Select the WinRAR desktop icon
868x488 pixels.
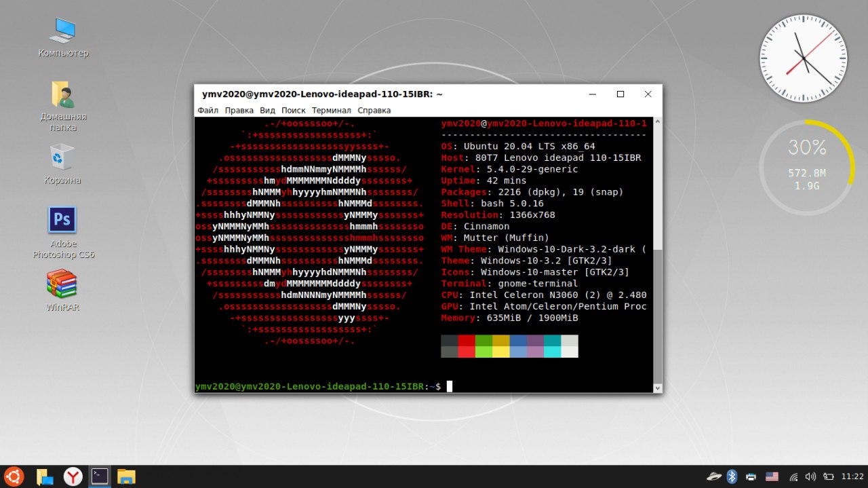[62, 290]
